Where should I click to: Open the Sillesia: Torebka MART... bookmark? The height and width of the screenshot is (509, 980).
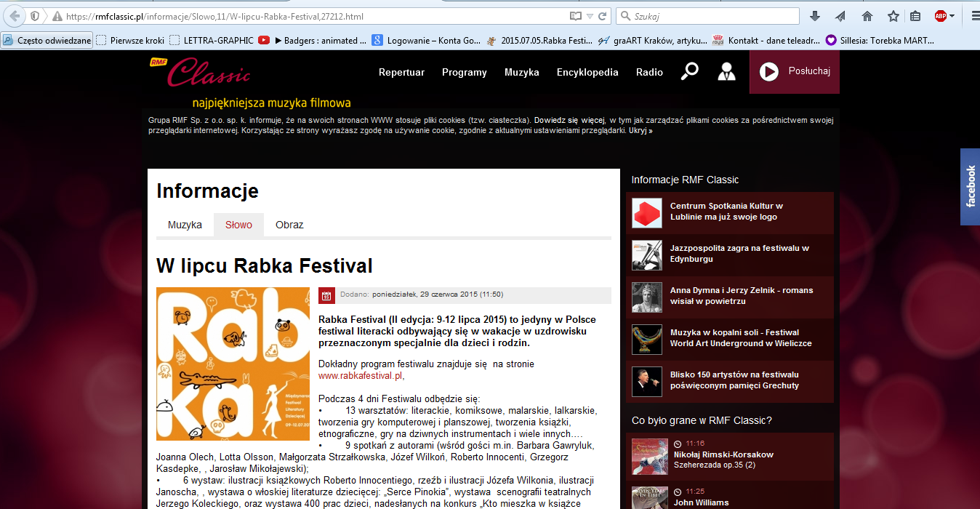pos(880,41)
